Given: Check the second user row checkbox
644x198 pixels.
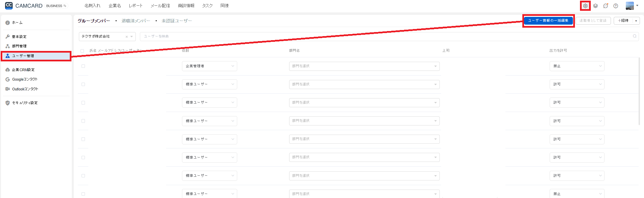Looking at the screenshot, I should 83,84.
